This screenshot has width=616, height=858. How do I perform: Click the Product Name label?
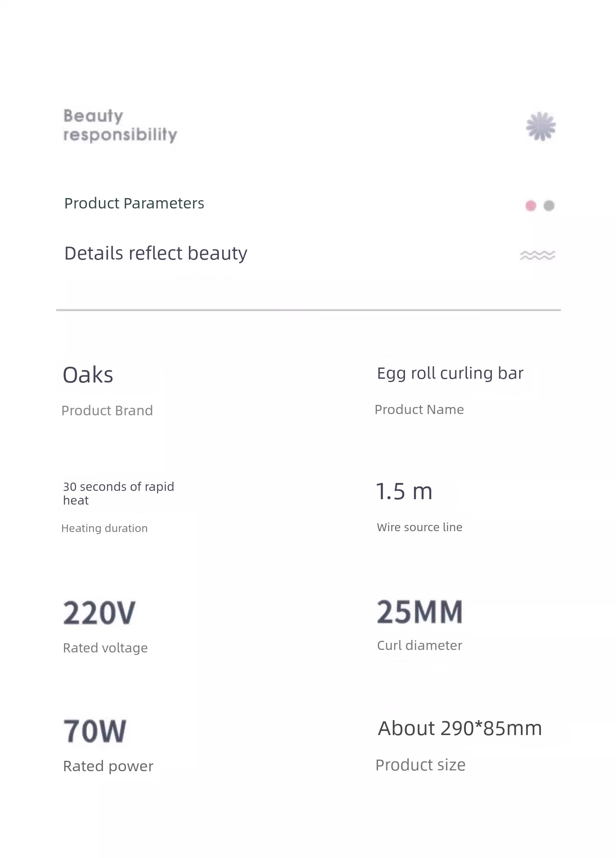tap(419, 409)
